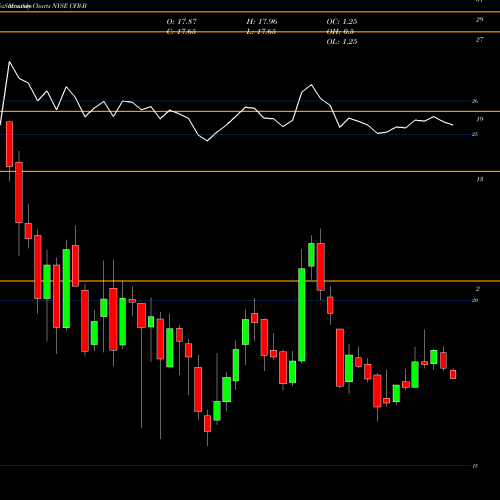Click the price axis label "15"
The image size is (500, 500).
coord(475,466)
